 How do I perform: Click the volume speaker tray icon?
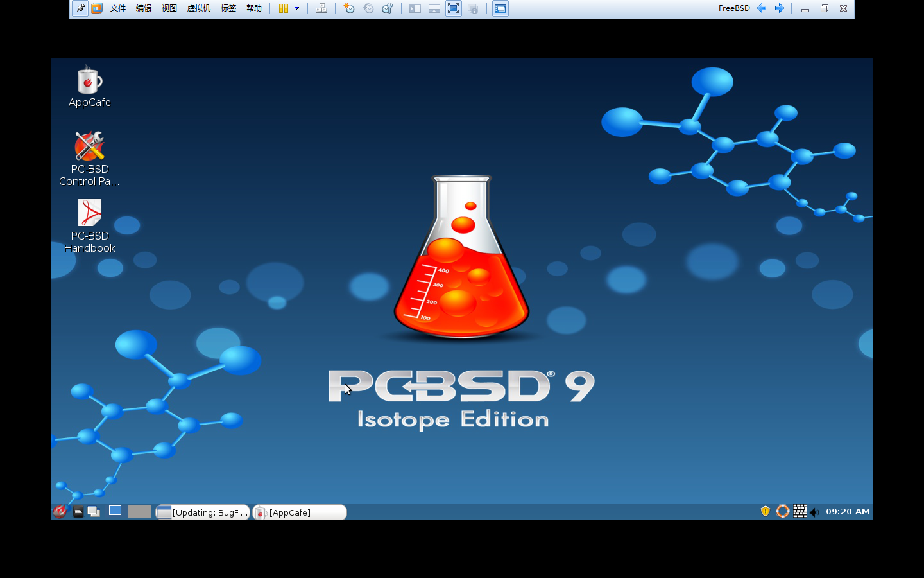pyautogui.click(x=814, y=512)
